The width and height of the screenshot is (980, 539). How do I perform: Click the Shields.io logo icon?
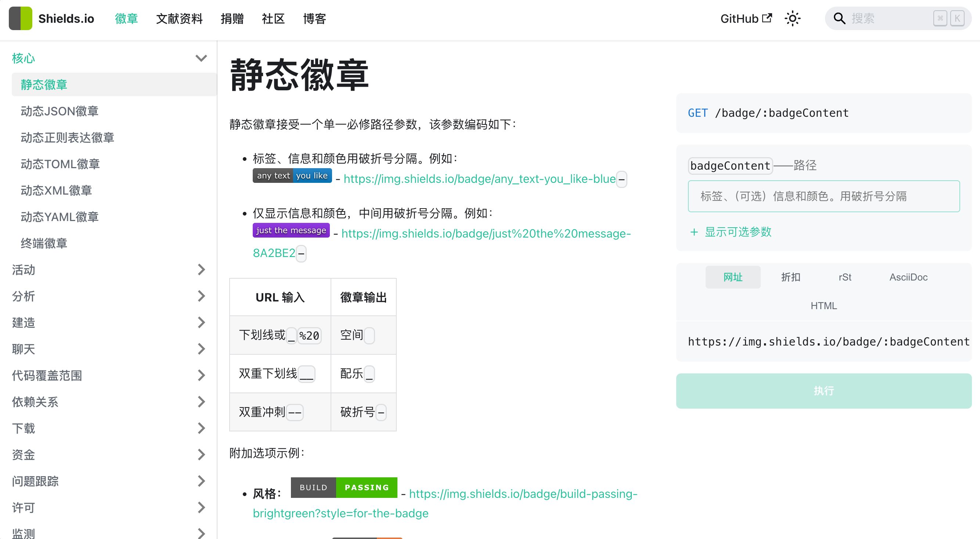(x=21, y=18)
